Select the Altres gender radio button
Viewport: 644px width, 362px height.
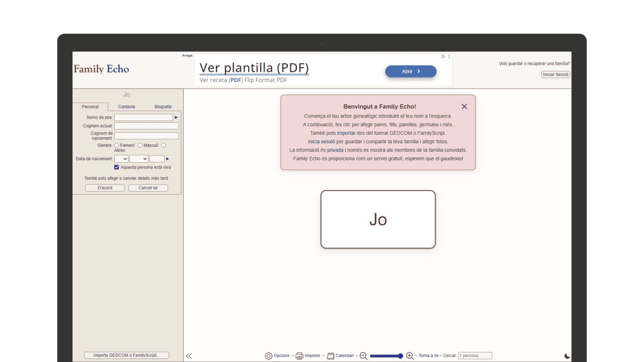point(164,145)
